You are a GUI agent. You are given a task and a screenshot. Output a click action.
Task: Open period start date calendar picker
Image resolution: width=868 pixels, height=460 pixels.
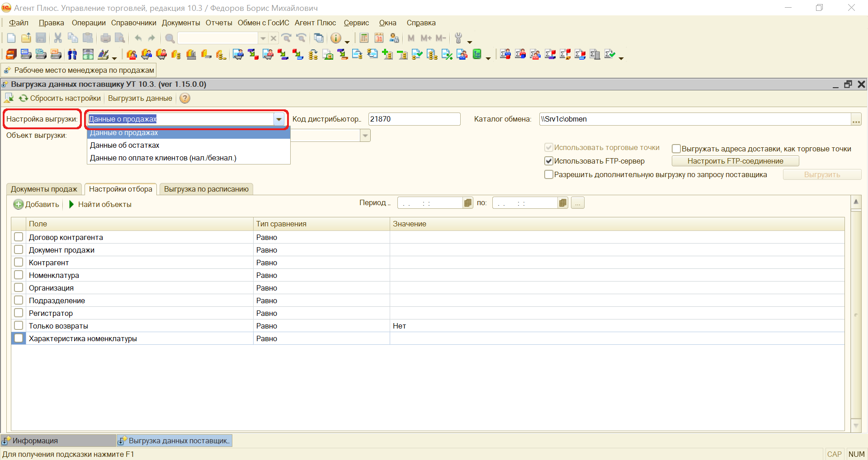468,203
